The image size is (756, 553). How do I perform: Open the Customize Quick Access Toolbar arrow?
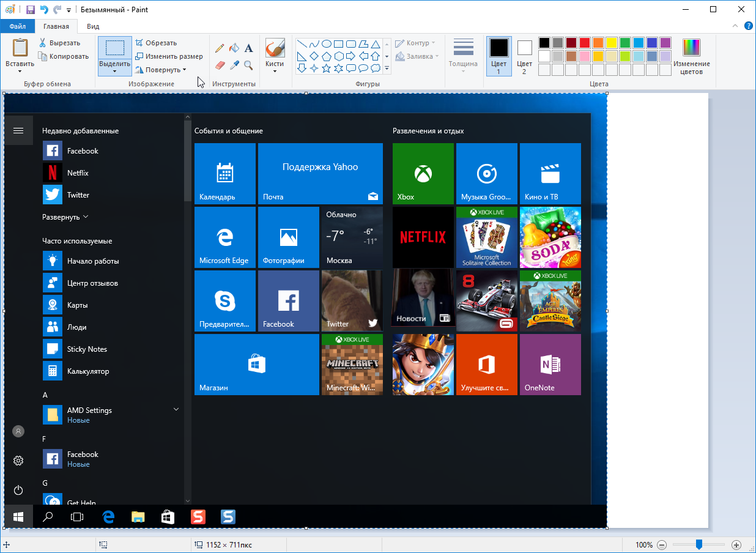[x=69, y=10]
